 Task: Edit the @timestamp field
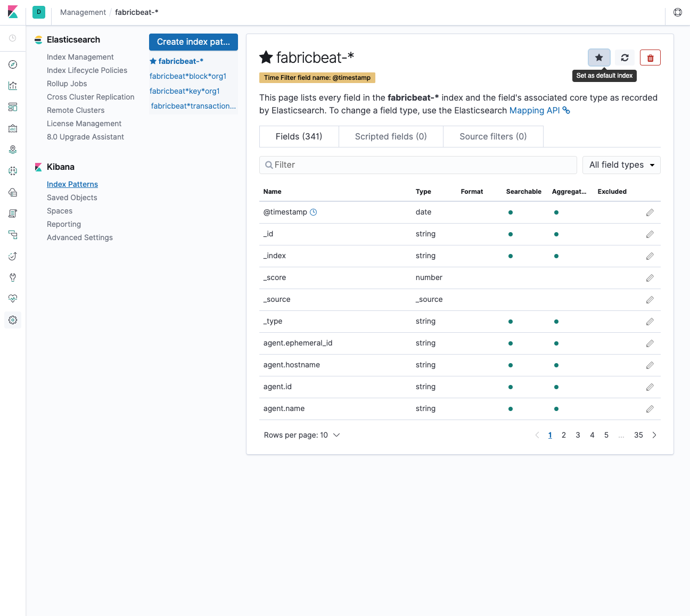[650, 212]
